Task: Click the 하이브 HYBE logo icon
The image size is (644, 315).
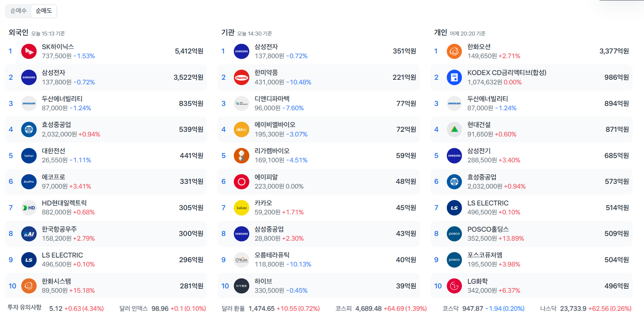Action: pyautogui.click(x=241, y=286)
